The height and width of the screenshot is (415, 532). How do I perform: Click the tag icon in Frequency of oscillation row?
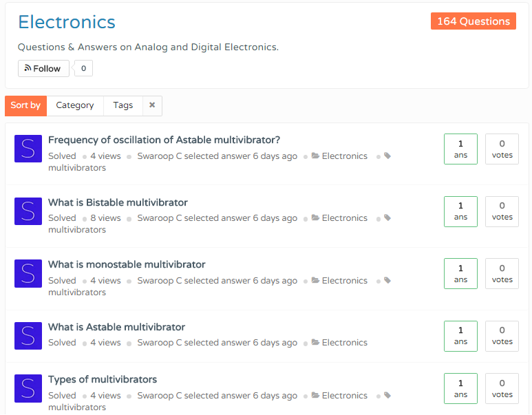pos(387,156)
